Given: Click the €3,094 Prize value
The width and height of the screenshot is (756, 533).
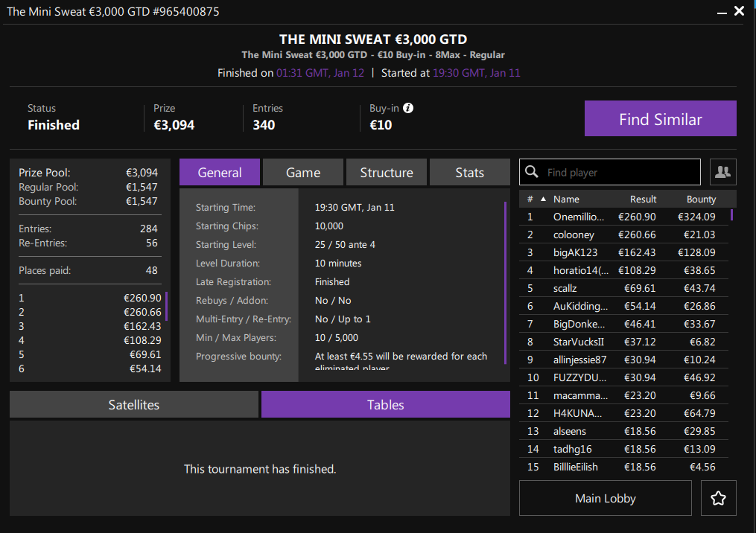Looking at the screenshot, I should pyautogui.click(x=174, y=125).
